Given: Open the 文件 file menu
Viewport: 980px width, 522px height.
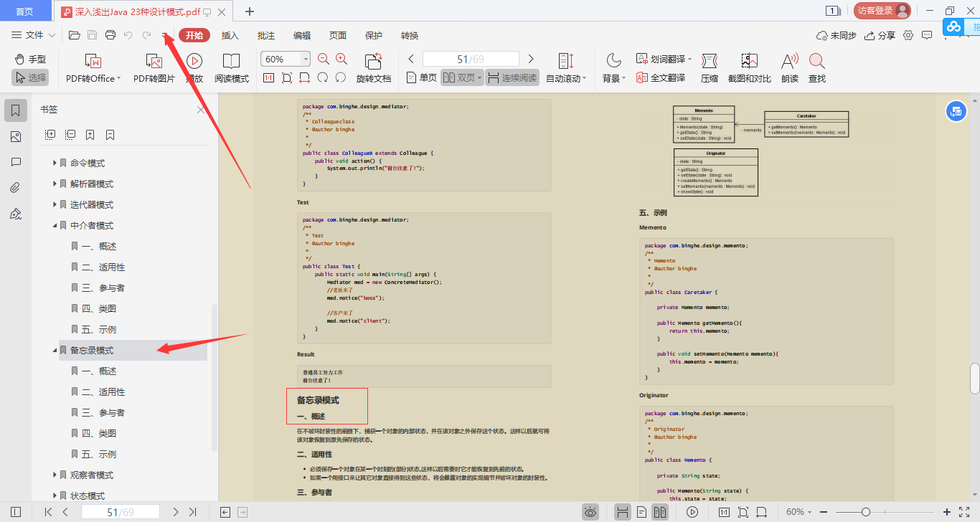Looking at the screenshot, I should pos(34,35).
